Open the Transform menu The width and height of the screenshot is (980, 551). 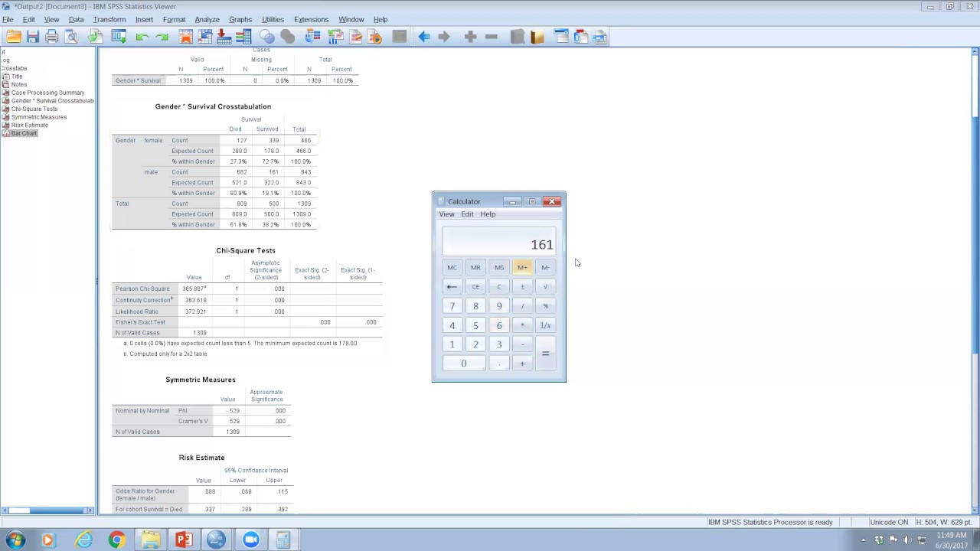pyautogui.click(x=109, y=19)
